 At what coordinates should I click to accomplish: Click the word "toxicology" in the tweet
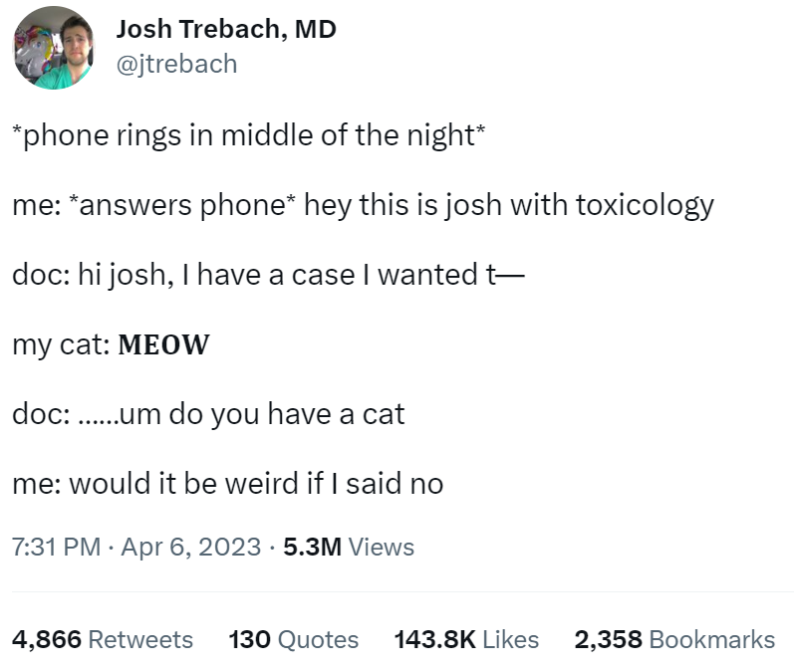pyautogui.click(x=645, y=205)
